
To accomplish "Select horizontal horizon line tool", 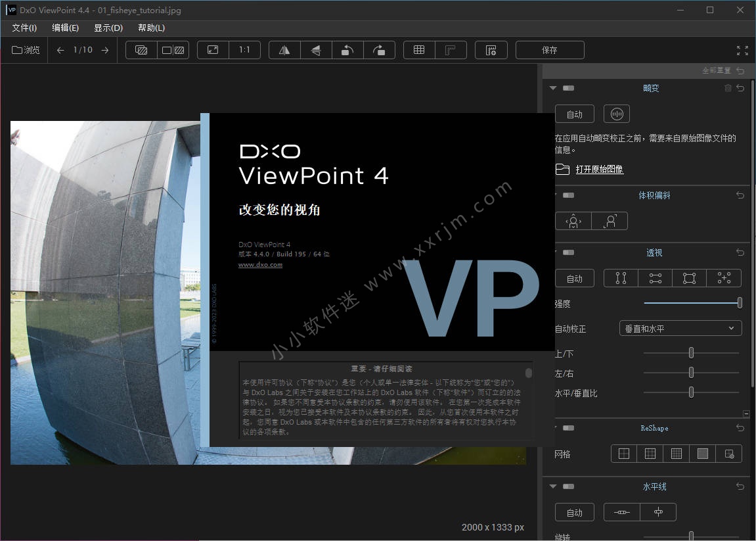I will tap(622, 512).
